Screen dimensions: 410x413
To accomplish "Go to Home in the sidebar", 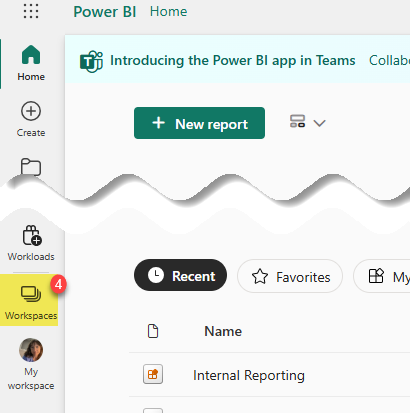I will pos(31,63).
